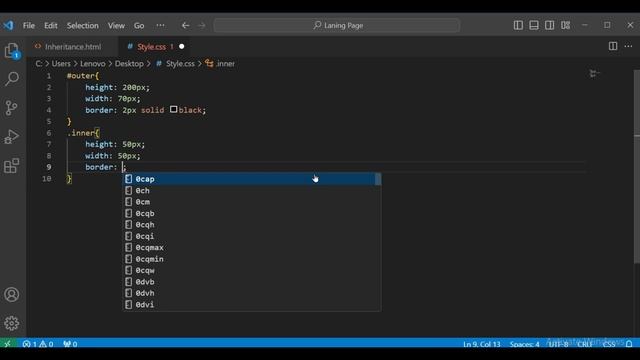Open the Search view in activity bar

point(12,78)
